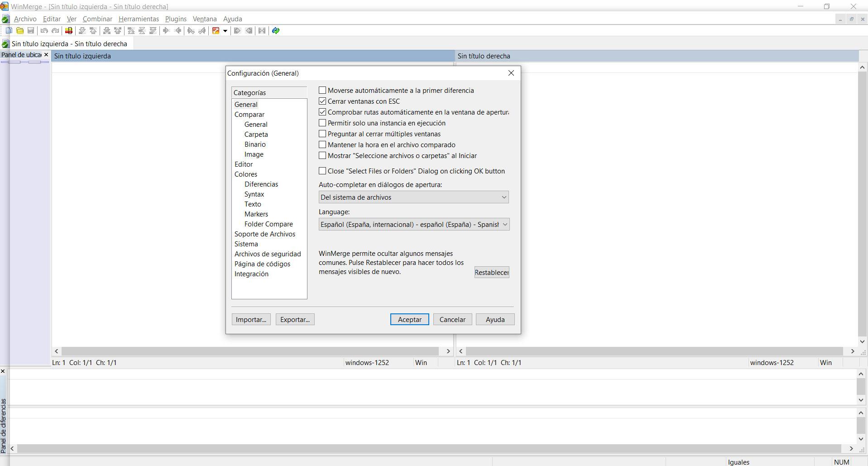The width and height of the screenshot is (868, 466).
Task: Open the Editar menu
Action: (52, 19)
